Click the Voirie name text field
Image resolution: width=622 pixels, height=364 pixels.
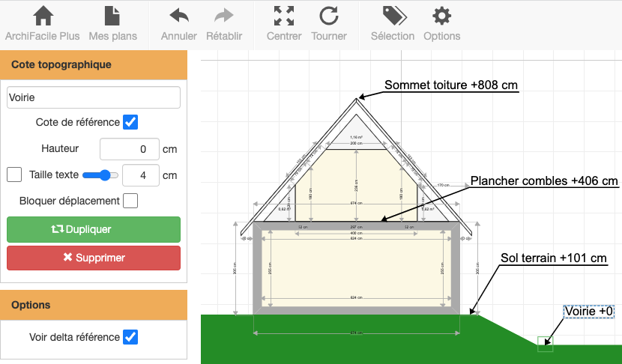click(94, 97)
